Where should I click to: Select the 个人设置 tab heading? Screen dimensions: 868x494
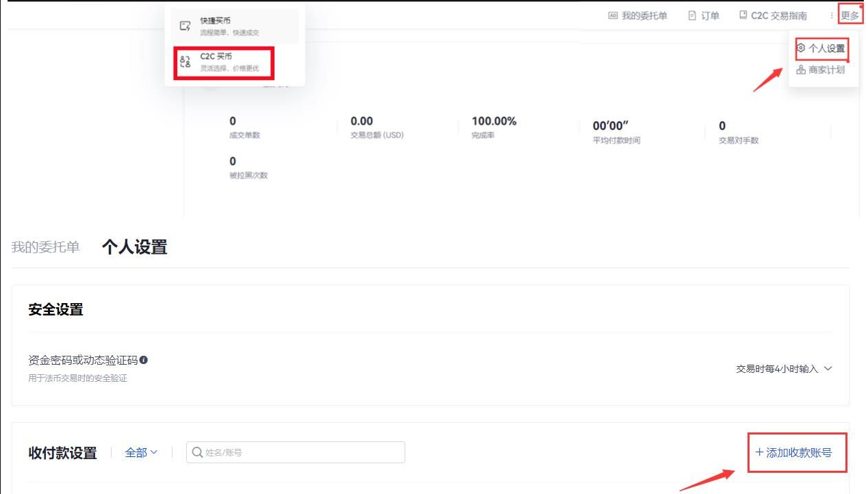tap(134, 247)
